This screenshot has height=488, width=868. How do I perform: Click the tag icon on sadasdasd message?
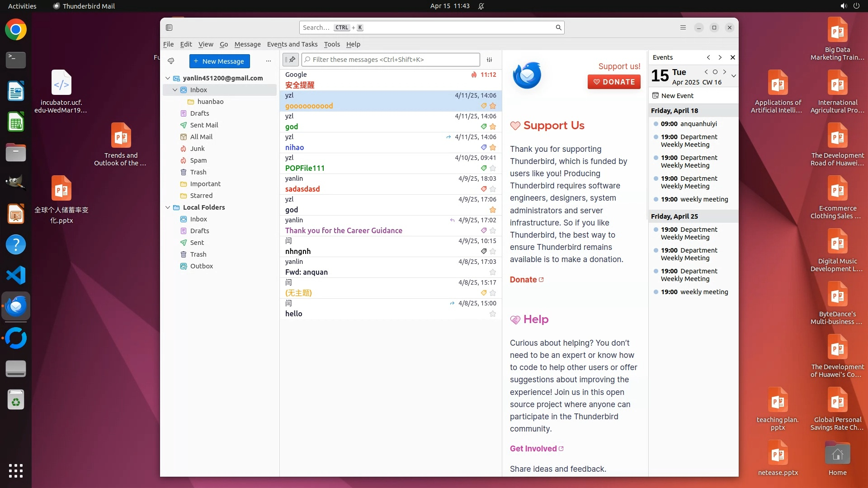(x=483, y=189)
